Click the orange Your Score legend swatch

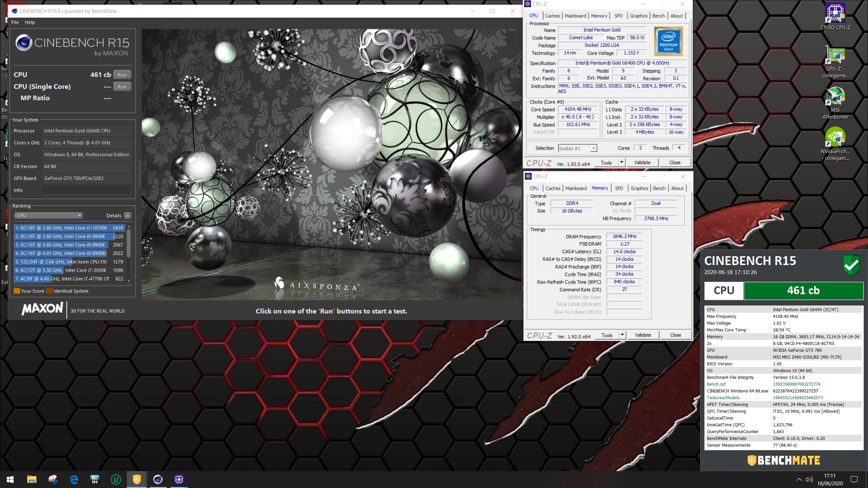tap(17, 291)
